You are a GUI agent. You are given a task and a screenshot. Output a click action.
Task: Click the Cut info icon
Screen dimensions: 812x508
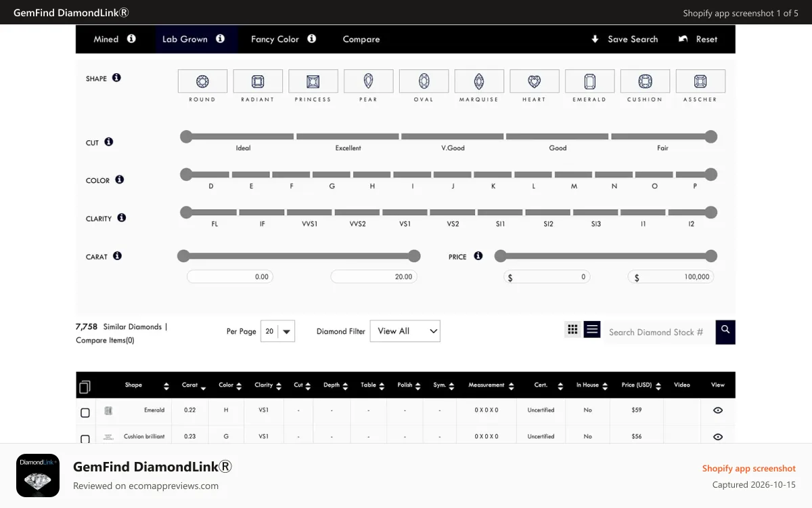point(109,142)
